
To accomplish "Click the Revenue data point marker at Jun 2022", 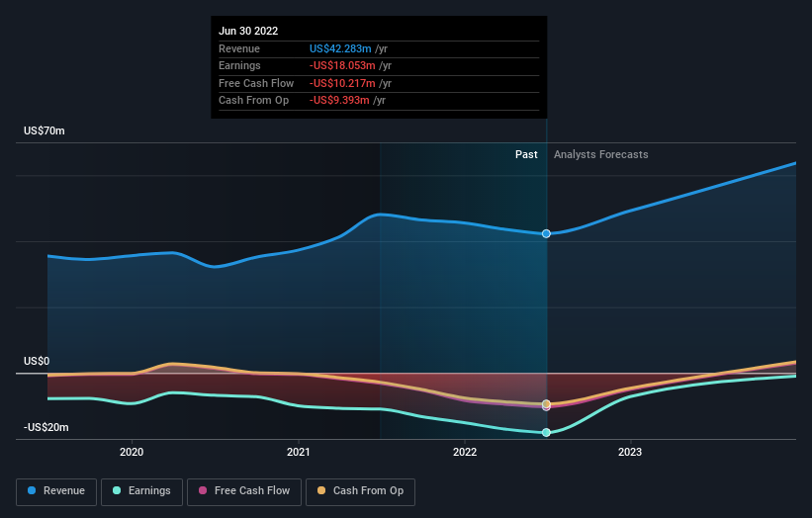I will [x=546, y=234].
